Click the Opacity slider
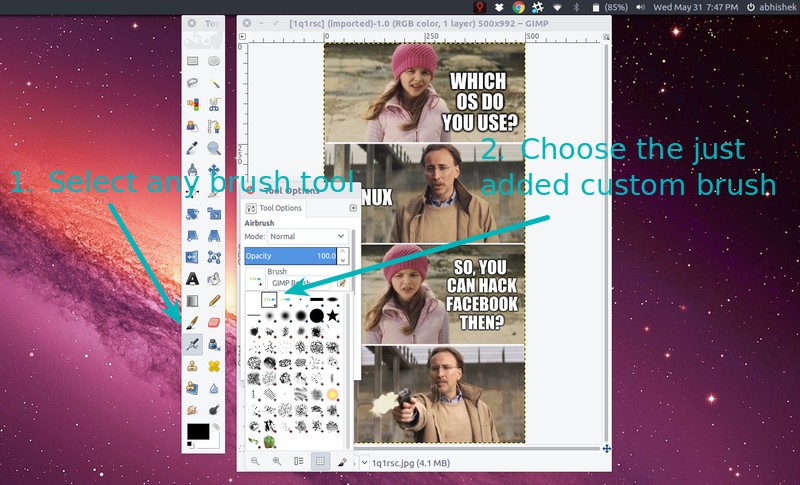This screenshot has height=485, width=800. pyautogui.click(x=290, y=256)
